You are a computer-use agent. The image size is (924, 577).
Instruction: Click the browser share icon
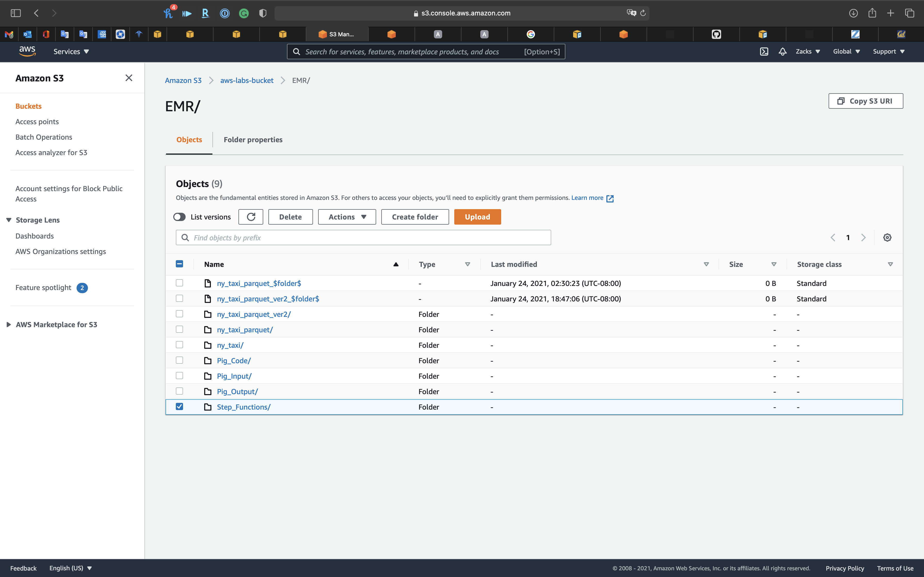tap(872, 13)
